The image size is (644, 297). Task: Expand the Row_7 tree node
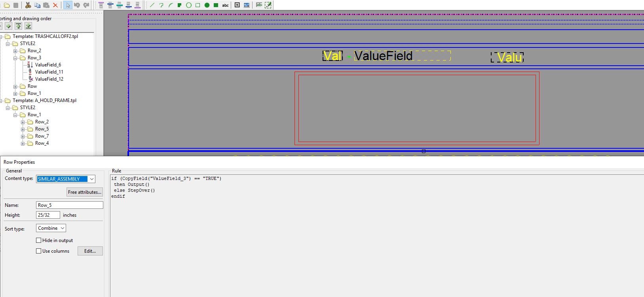[23, 136]
